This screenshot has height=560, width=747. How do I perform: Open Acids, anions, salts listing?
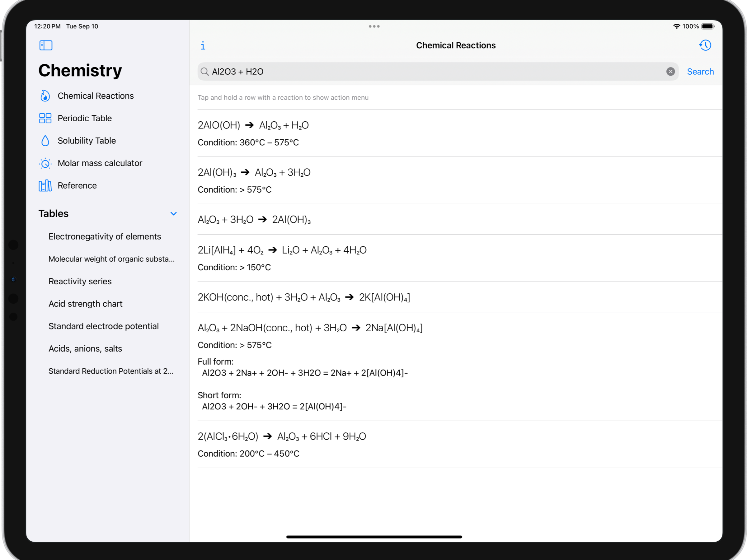pyautogui.click(x=85, y=348)
